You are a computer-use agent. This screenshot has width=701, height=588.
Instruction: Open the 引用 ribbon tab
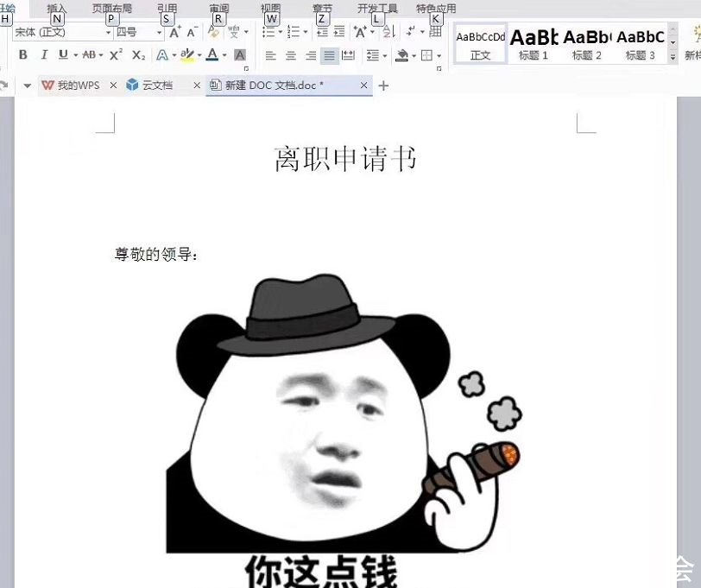coord(167,8)
